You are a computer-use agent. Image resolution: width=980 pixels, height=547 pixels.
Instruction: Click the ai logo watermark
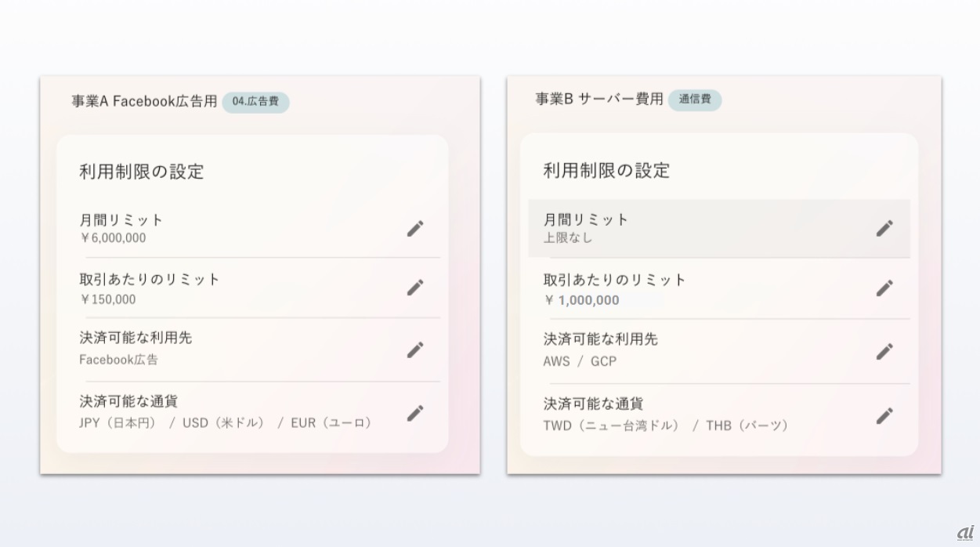[x=964, y=532]
